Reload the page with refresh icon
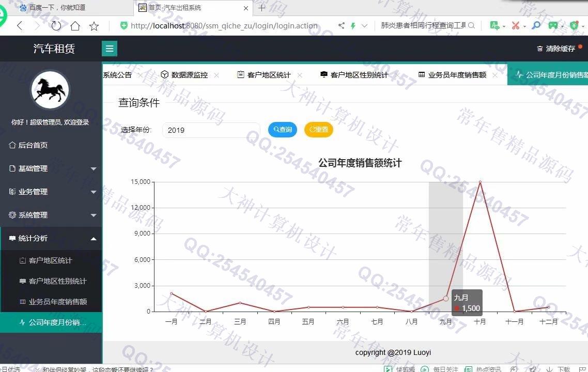This screenshot has width=588, height=372. tap(56, 26)
